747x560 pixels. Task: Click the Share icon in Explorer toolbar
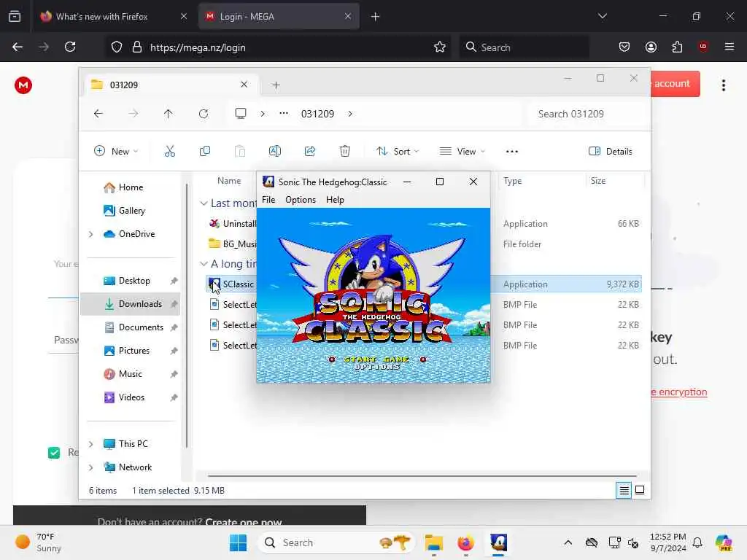pos(309,152)
